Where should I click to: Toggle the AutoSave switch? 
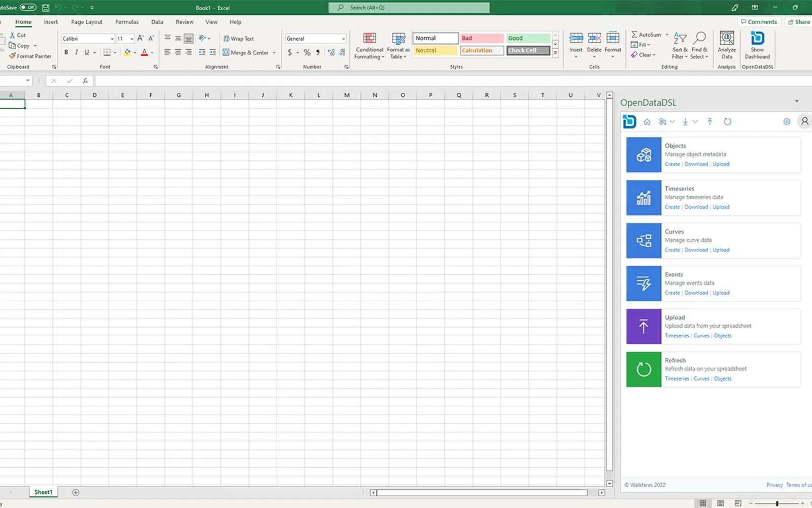point(28,8)
